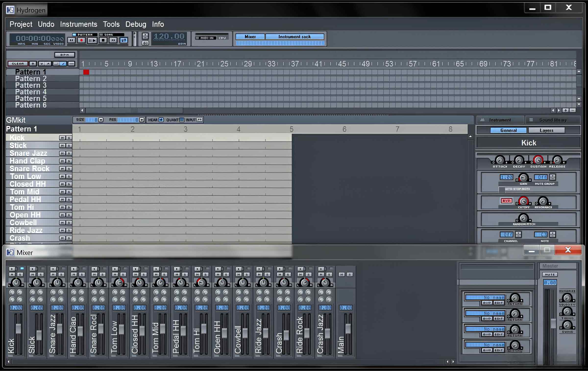Open the Instrument rack panel
Screen dimensions: 588x371
[x=294, y=36]
